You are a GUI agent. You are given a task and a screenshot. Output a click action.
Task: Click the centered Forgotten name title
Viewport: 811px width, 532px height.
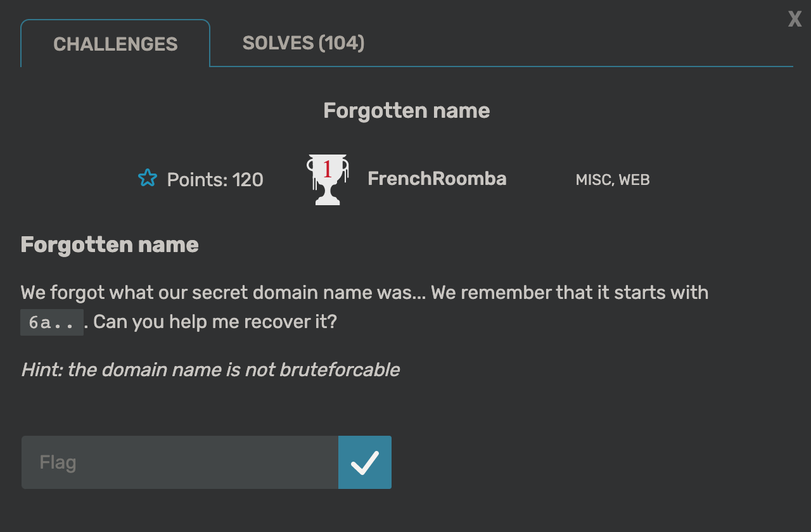tap(407, 111)
